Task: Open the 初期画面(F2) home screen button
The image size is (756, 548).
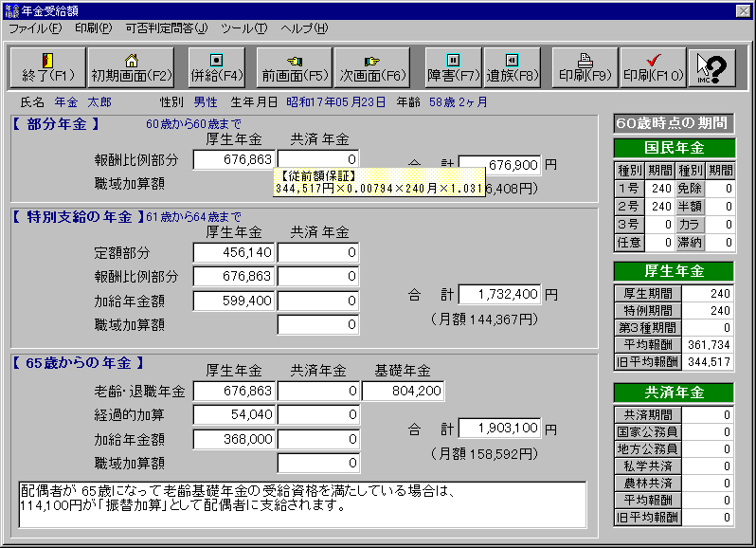Action: pyautogui.click(x=131, y=67)
